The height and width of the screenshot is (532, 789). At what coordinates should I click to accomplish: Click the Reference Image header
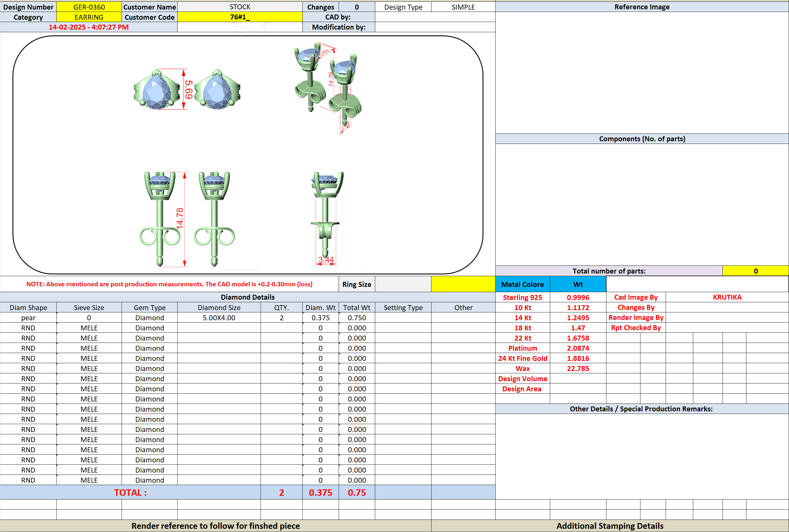642,7
